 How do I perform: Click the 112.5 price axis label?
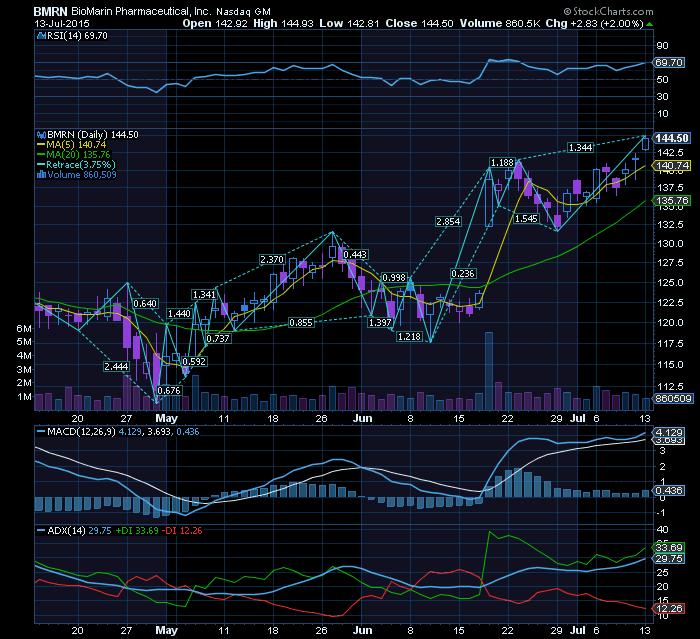tap(670, 387)
